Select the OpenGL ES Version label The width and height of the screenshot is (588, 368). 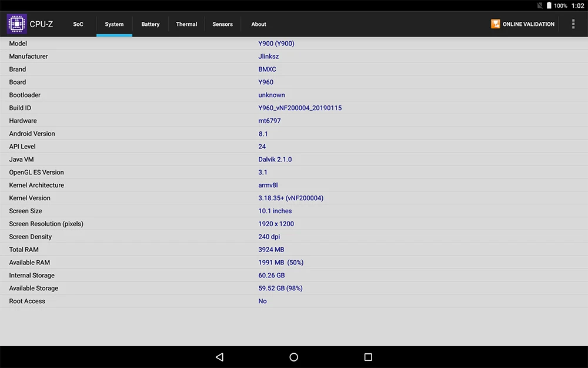[x=36, y=173]
